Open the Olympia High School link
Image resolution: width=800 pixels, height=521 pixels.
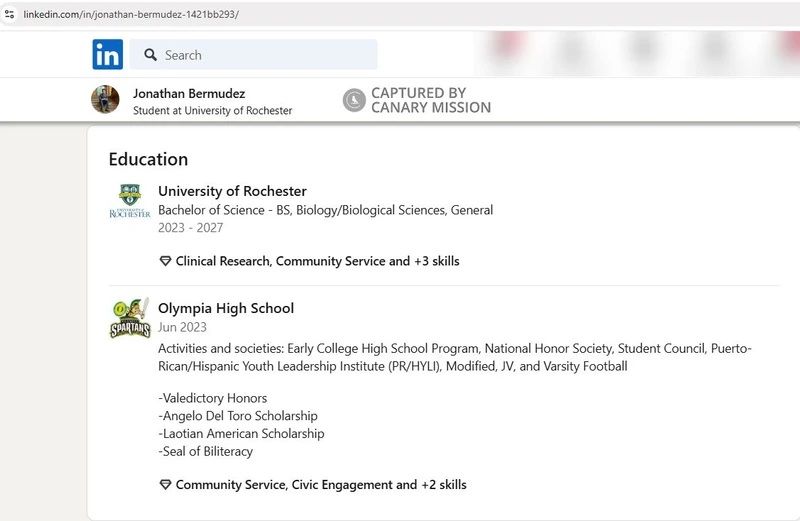click(226, 308)
